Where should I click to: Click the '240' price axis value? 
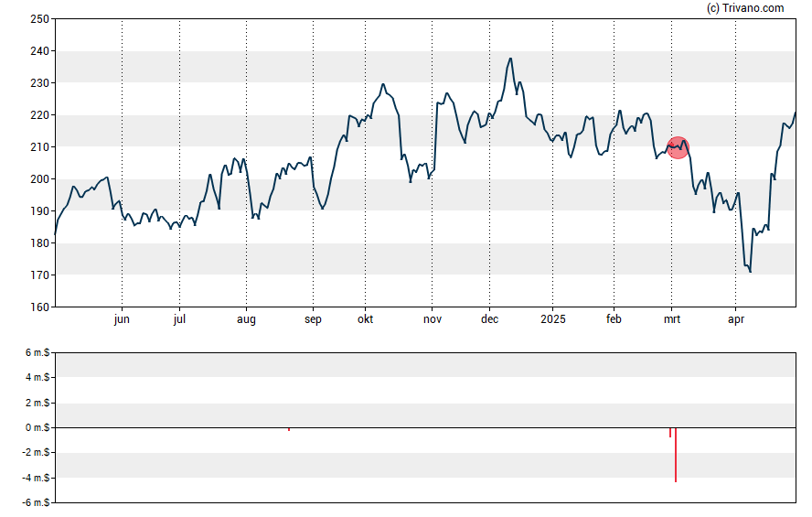click(x=40, y=51)
